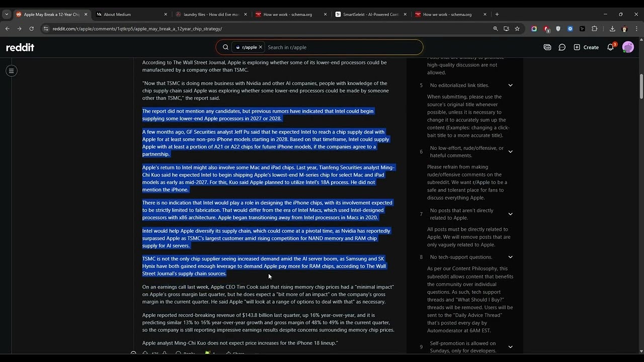
Task: Open a new browser tab
Action: coord(497,15)
